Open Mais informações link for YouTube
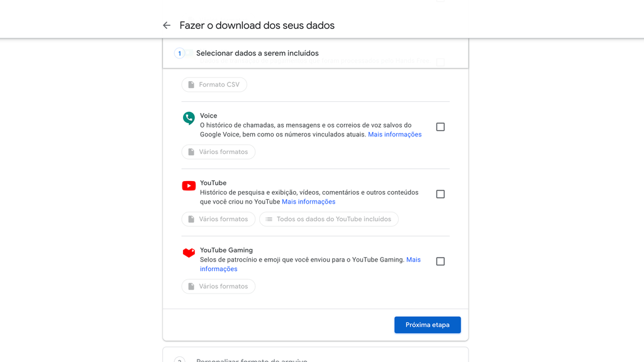This screenshot has width=644, height=362. point(308,202)
